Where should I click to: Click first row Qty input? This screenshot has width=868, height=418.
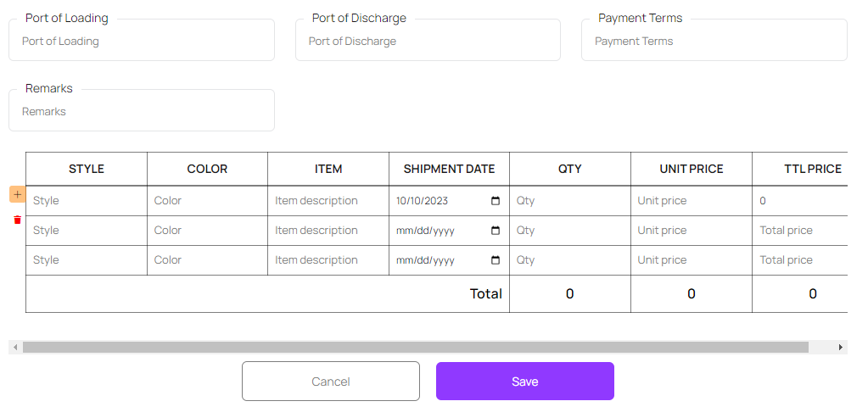569,201
